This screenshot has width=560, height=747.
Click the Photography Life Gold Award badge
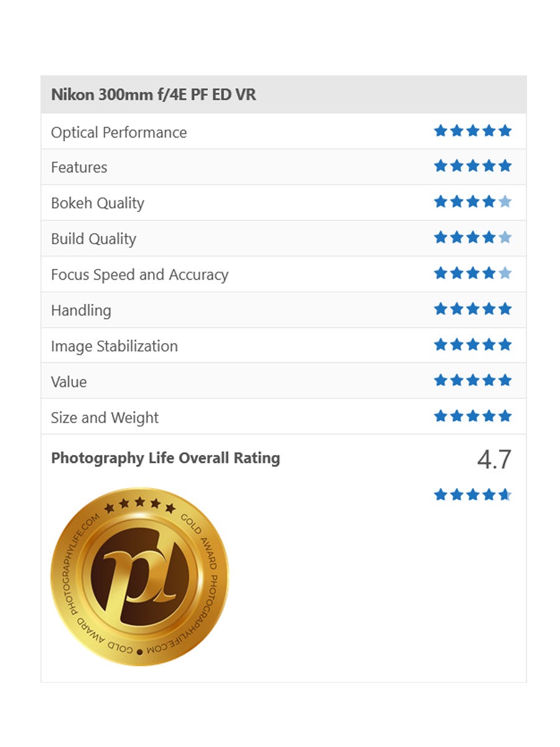point(139,576)
